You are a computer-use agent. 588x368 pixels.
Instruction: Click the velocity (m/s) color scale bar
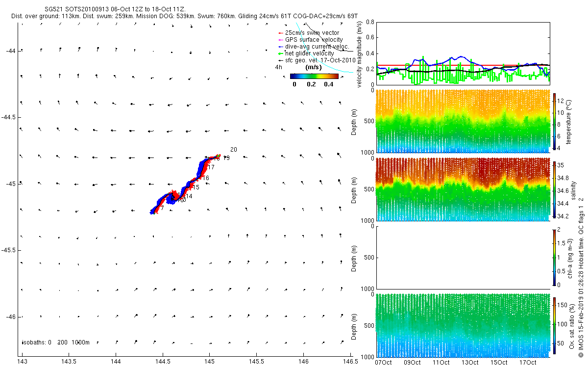[x=314, y=76]
